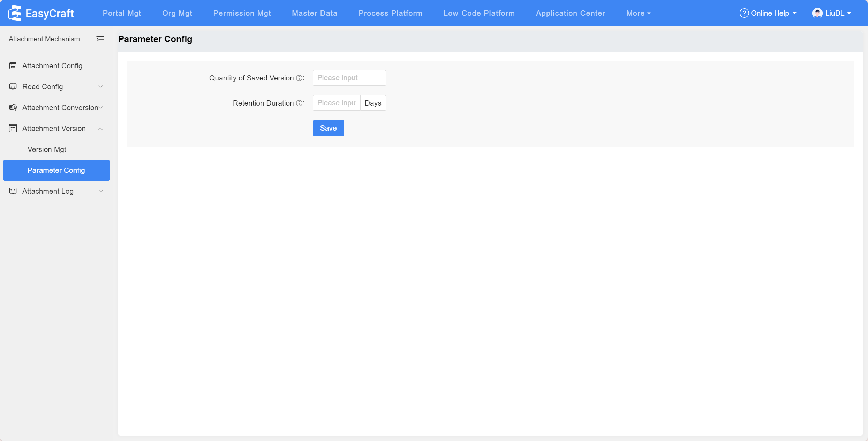Expand the Attachment Log chevron

coord(101,191)
